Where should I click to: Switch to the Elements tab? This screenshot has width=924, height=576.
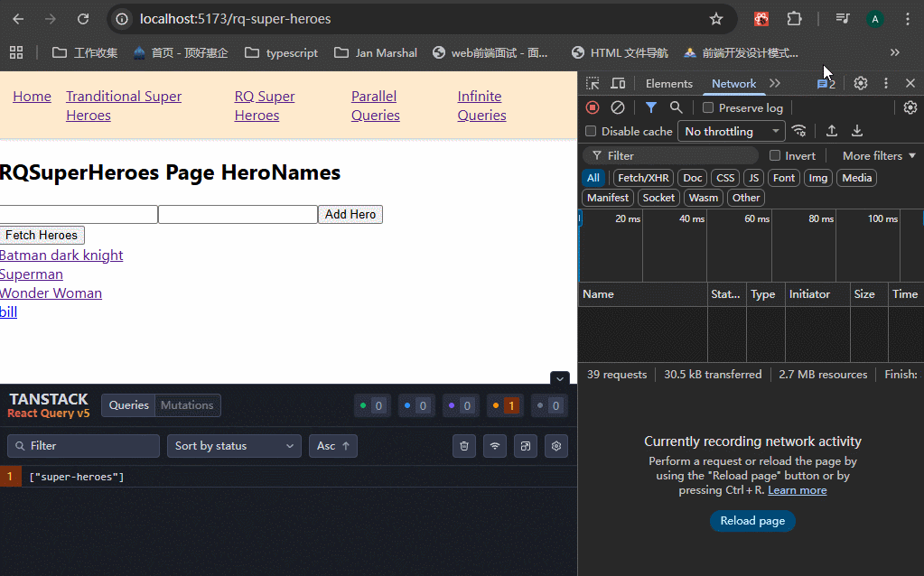668,83
